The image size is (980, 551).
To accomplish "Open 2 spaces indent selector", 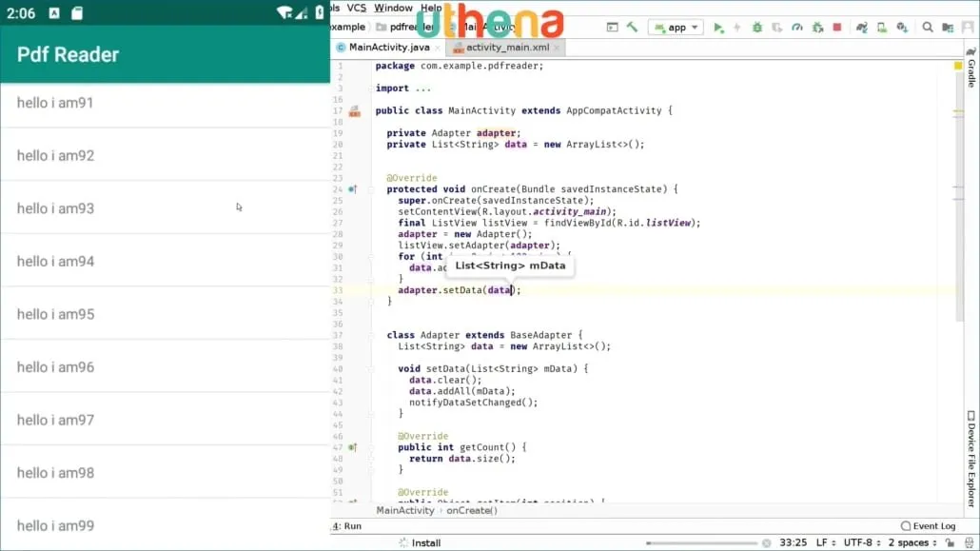I will pyautogui.click(x=912, y=542).
